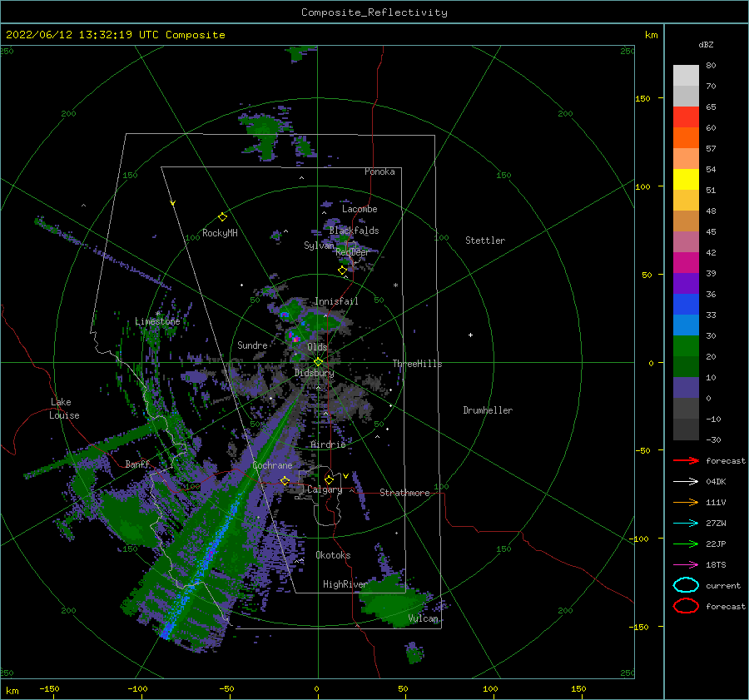Screen dimensions: 749x700
Task: Click the orange 111V arrow icon
Action: click(x=686, y=502)
